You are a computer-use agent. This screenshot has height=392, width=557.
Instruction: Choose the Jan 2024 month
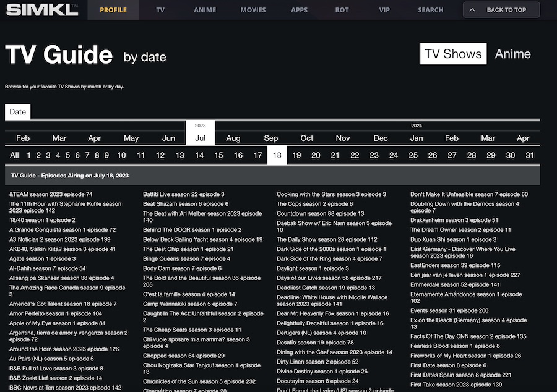[x=417, y=138]
